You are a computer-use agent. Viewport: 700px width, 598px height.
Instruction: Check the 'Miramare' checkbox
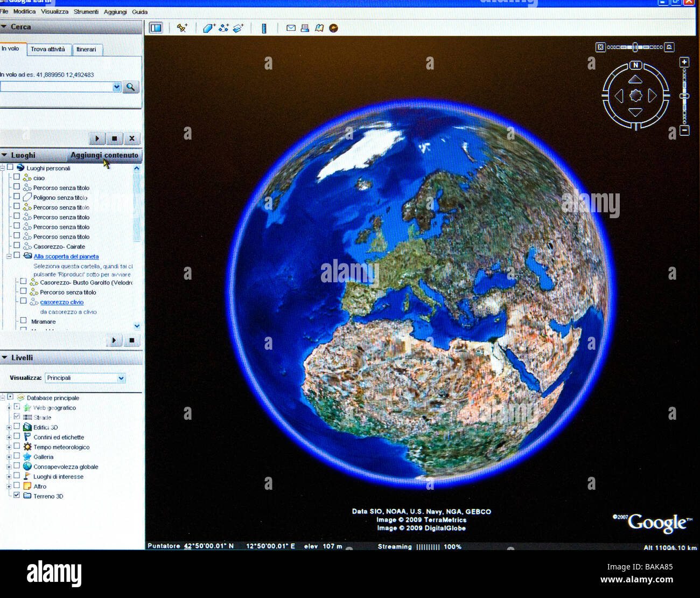click(23, 320)
